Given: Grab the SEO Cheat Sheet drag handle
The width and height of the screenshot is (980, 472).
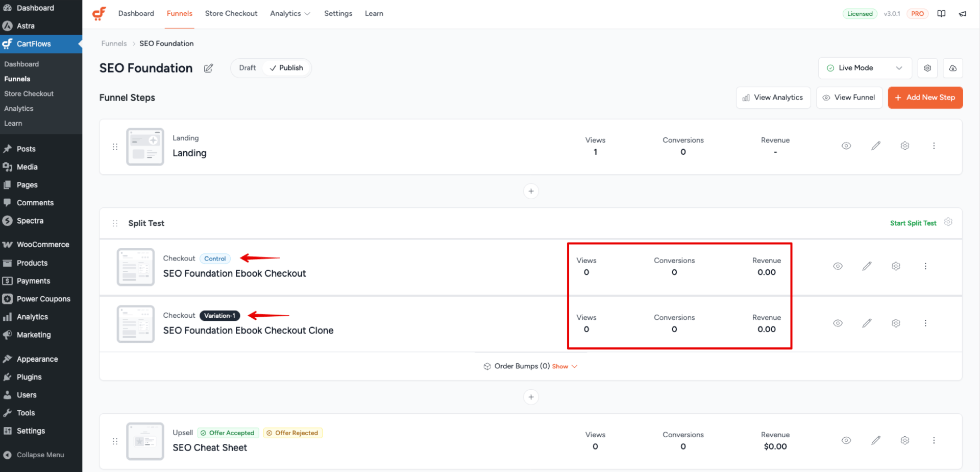Looking at the screenshot, I should click(115, 441).
